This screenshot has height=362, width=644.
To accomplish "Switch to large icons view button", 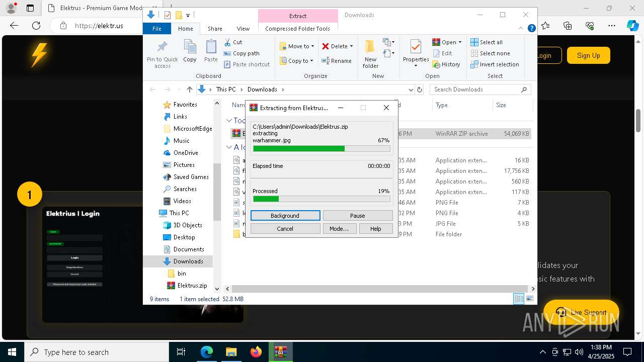I will (529, 299).
